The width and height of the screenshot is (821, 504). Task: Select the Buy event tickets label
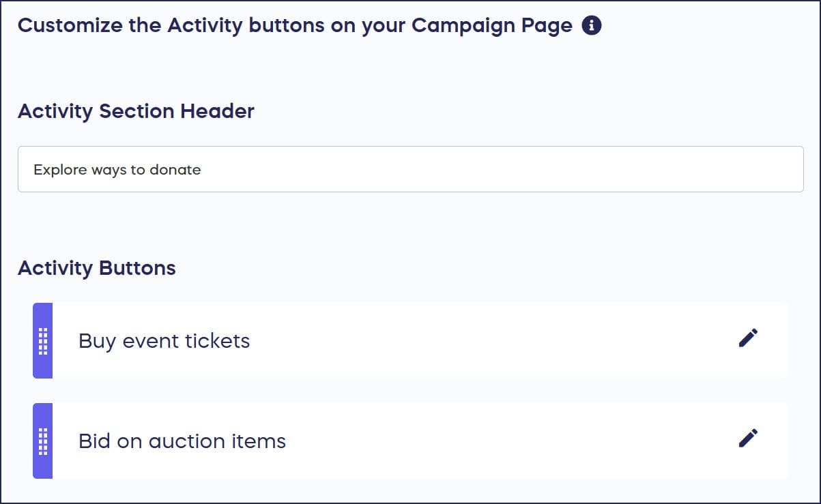click(x=164, y=340)
